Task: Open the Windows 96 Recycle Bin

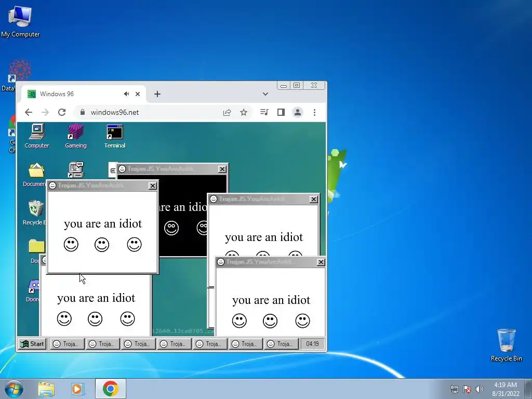Action: 34,213
